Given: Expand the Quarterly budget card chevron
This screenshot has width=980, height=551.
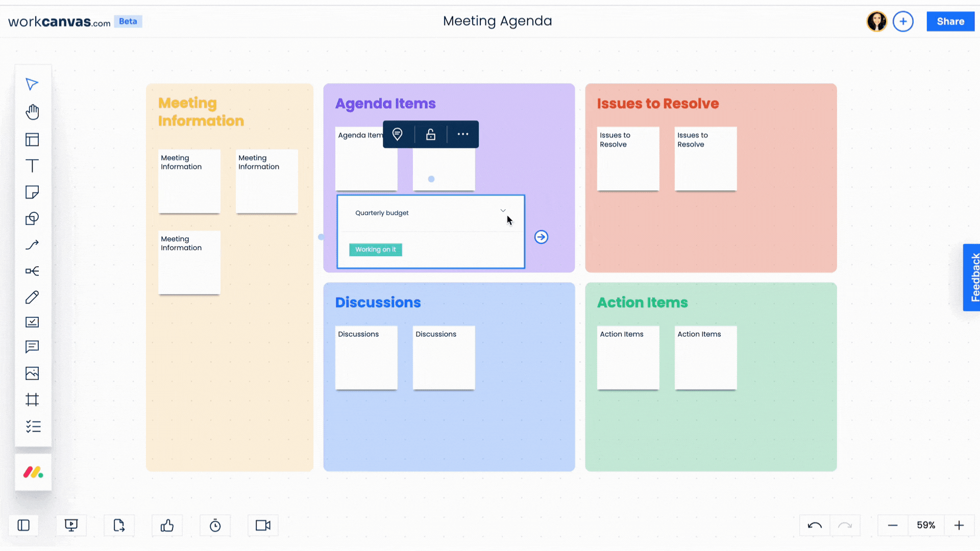Looking at the screenshot, I should pyautogui.click(x=503, y=210).
